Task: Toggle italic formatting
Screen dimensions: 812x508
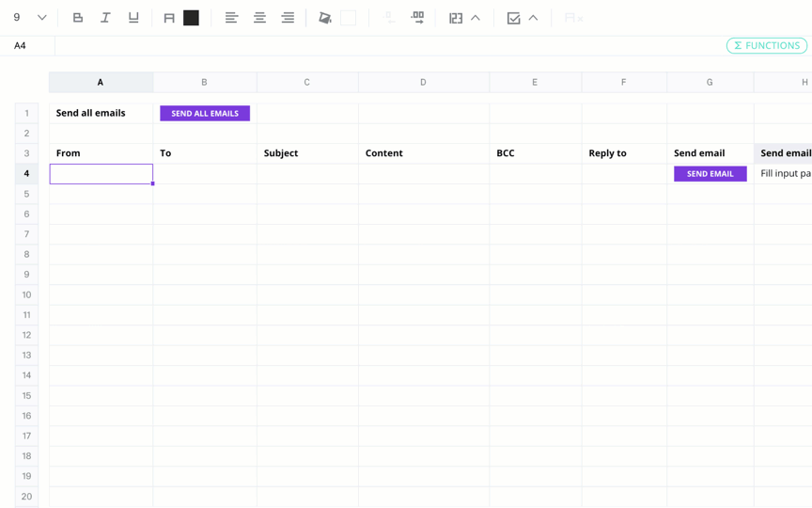Action: [105, 18]
